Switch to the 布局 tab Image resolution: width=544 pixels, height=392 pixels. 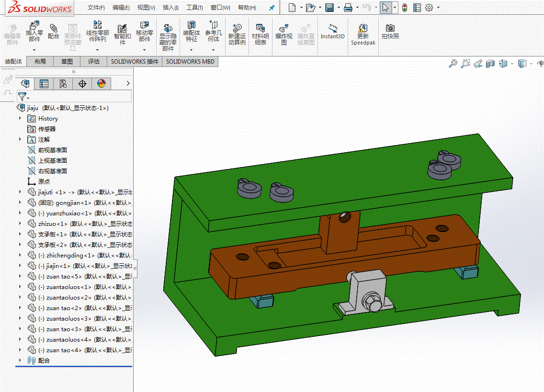point(40,61)
